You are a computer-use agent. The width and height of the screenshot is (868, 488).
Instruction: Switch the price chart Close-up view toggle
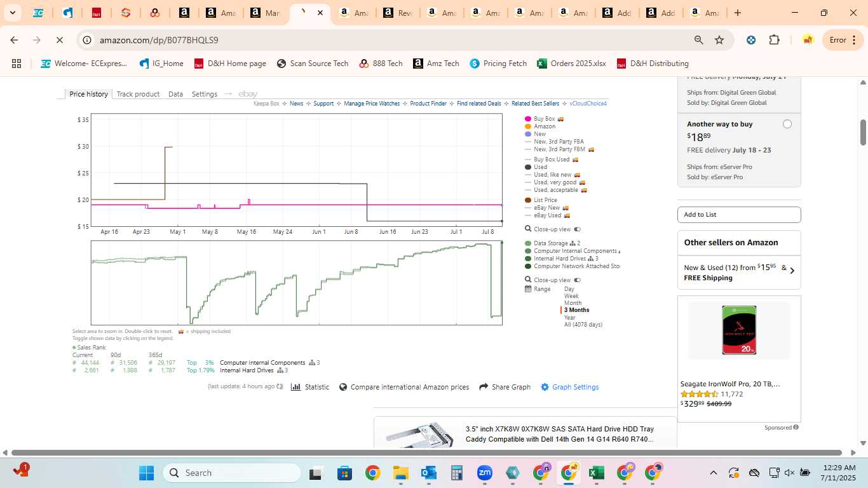(578, 229)
